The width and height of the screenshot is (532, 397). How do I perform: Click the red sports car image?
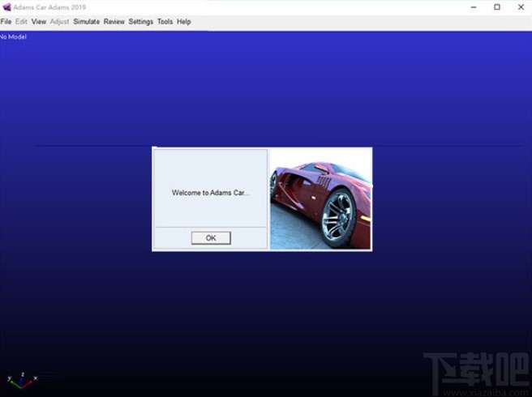[x=320, y=199]
